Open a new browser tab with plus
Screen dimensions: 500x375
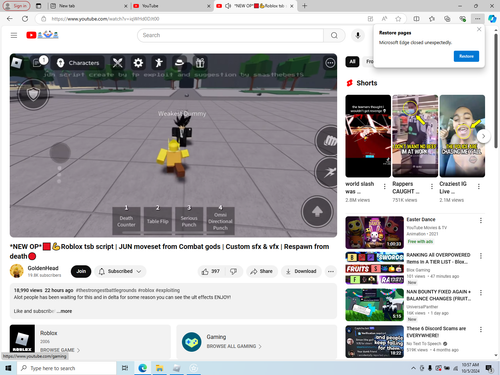[x=304, y=6]
